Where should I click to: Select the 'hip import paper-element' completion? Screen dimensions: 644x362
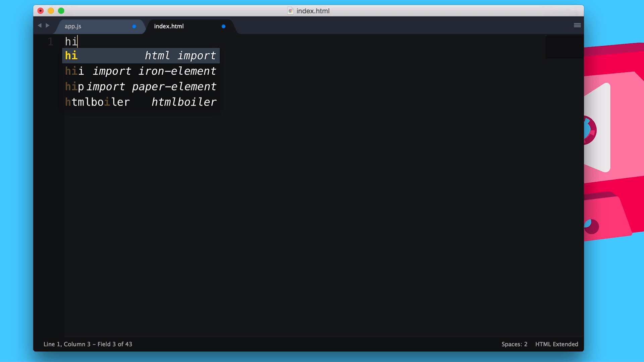click(x=141, y=86)
